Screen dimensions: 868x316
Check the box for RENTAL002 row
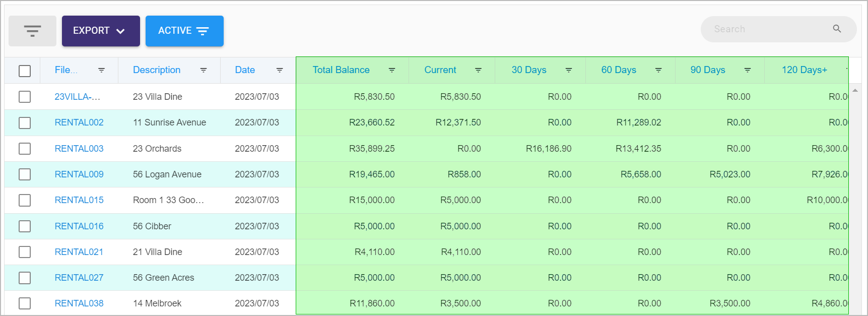(x=25, y=123)
